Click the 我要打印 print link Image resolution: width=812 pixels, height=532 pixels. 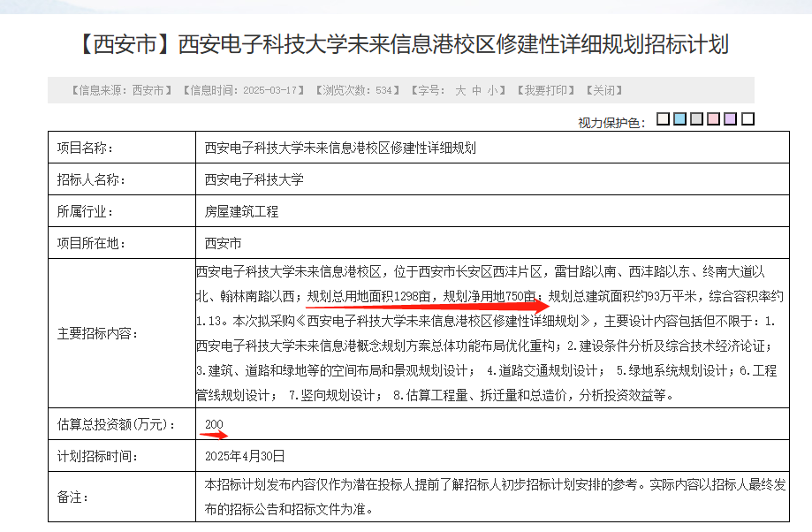[546, 91]
